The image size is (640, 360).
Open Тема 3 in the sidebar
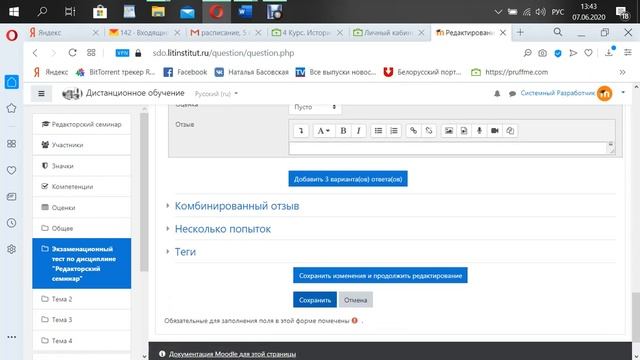[82, 320]
